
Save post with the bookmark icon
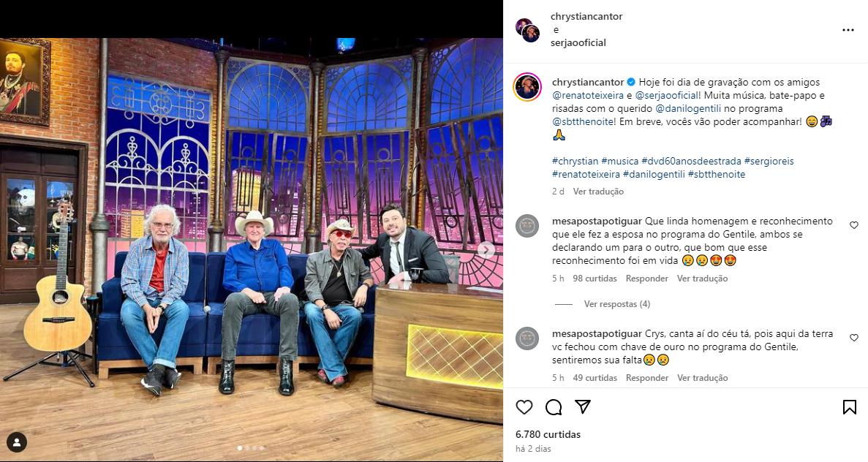pos(849,407)
